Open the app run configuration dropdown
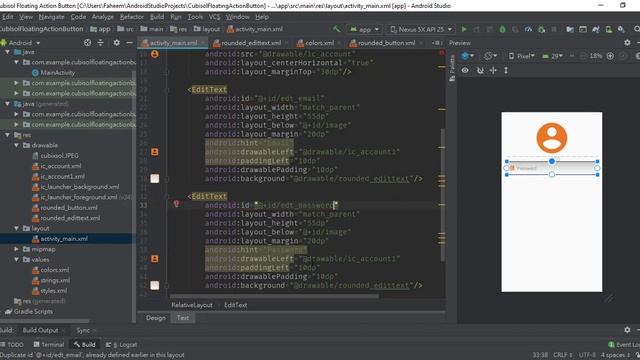This screenshot has height=360, width=640. pos(364,29)
